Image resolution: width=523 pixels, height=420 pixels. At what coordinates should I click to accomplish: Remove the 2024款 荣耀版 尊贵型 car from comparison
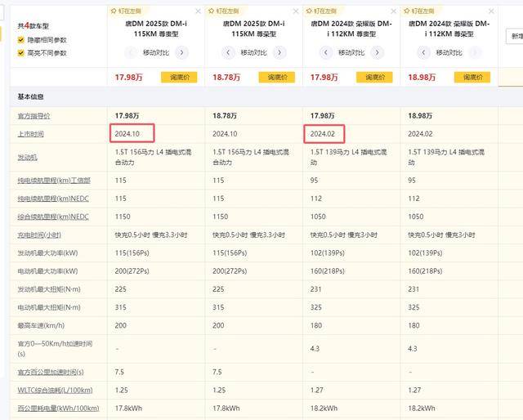[x=394, y=11]
